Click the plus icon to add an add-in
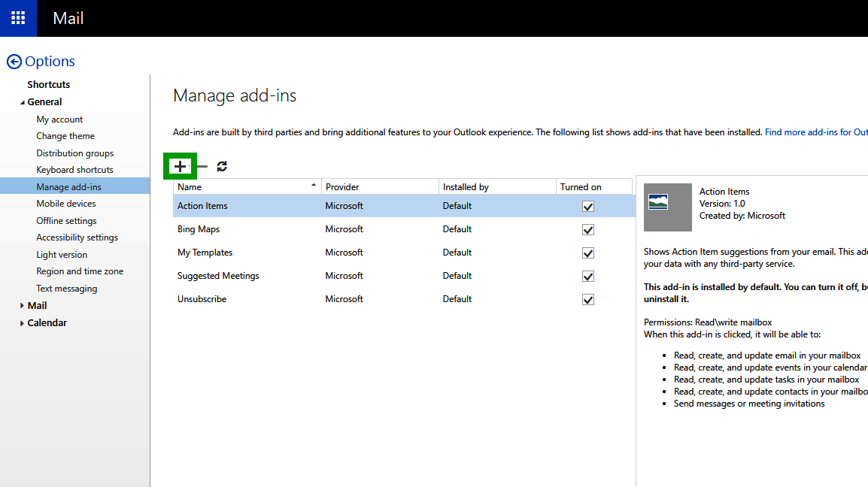This screenshot has width=868, height=487. [x=180, y=165]
